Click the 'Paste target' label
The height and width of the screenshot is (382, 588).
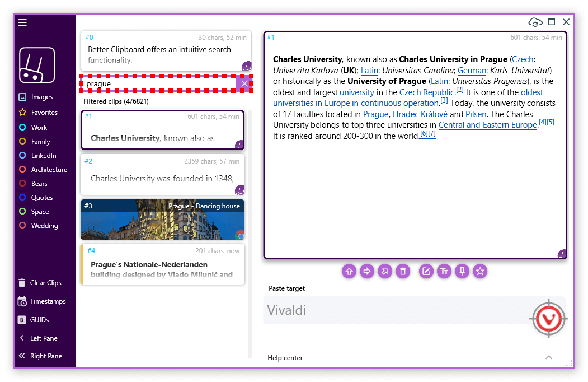coord(286,288)
